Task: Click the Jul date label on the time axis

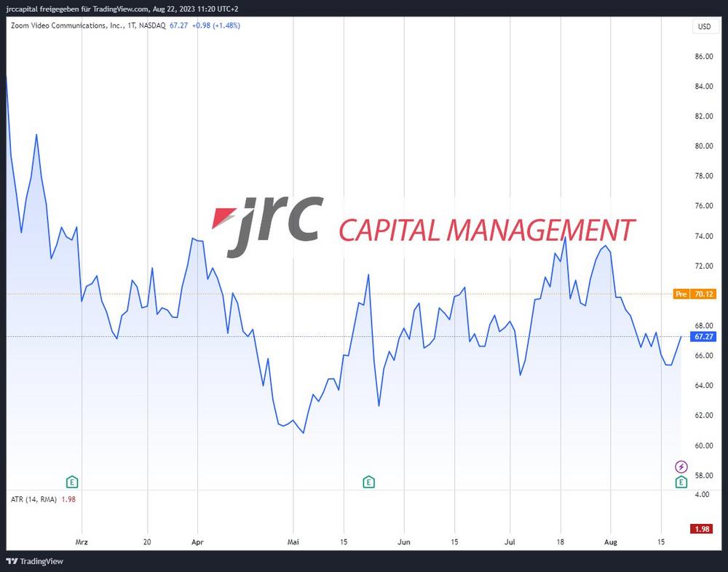Action: [510, 542]
